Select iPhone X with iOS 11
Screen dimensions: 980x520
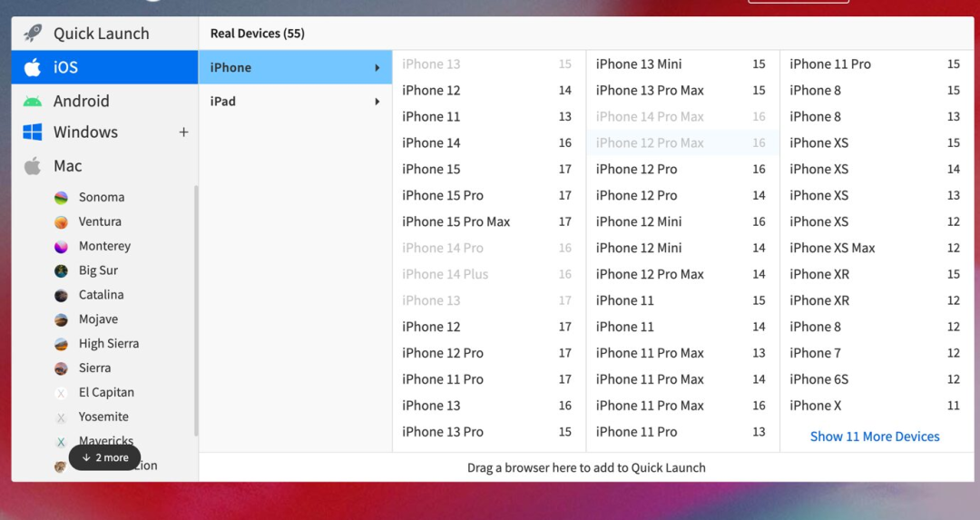[876, 405]
